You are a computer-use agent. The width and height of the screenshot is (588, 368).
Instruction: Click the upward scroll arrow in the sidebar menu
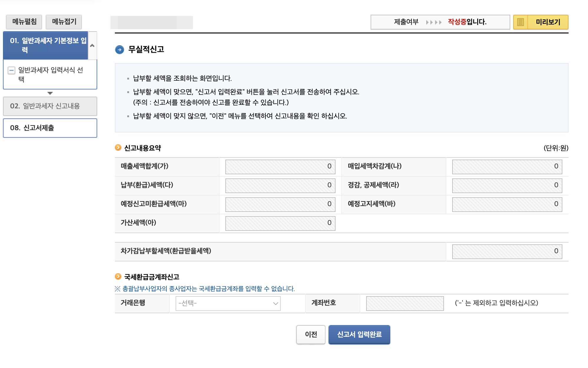[92, 46]
